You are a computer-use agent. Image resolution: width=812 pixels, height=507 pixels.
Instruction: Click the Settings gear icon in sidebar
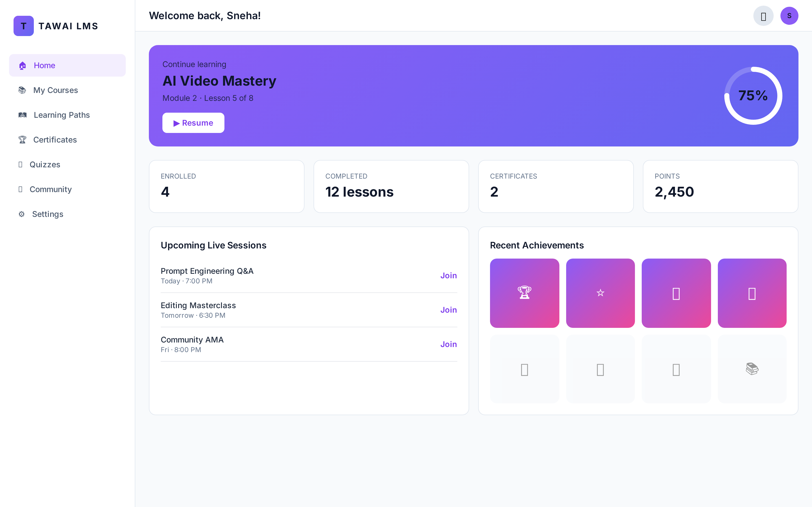click(21, 214)
